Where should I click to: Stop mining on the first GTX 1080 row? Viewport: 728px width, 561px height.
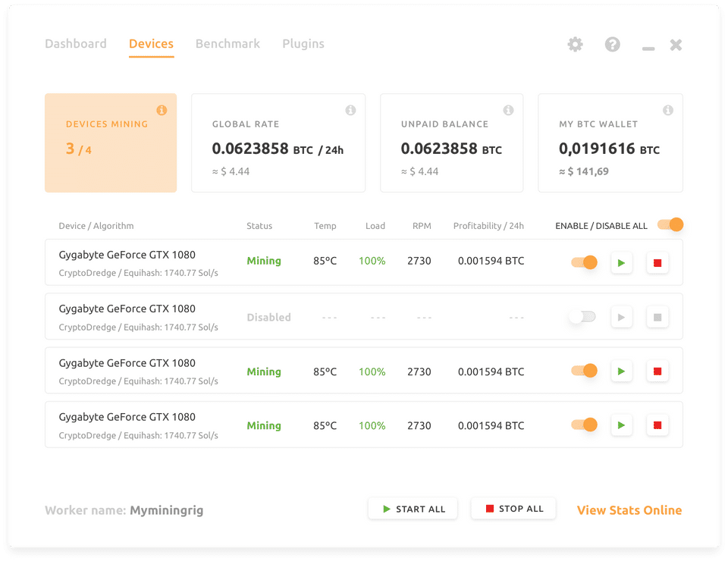click(657, 263)
